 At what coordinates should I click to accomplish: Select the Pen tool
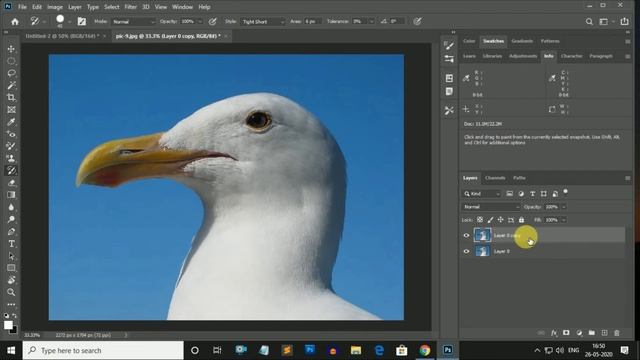pyautogui.click(x=11, y=231)
